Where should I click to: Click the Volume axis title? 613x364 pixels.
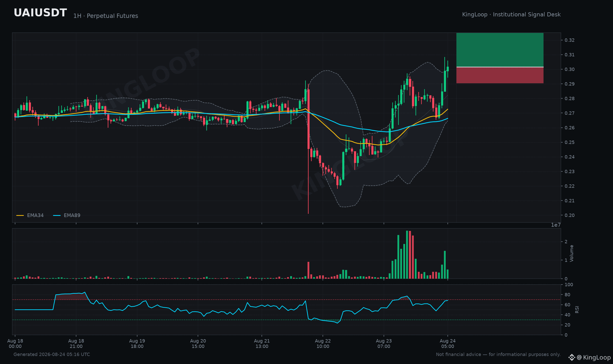(572, 253)
